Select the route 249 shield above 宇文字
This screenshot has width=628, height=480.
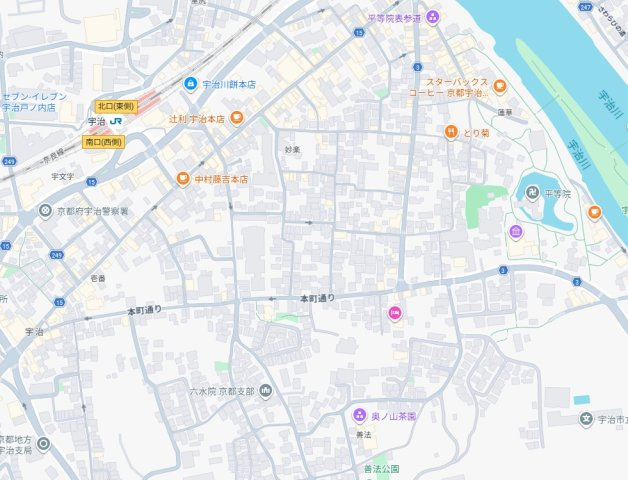(9, 161)
